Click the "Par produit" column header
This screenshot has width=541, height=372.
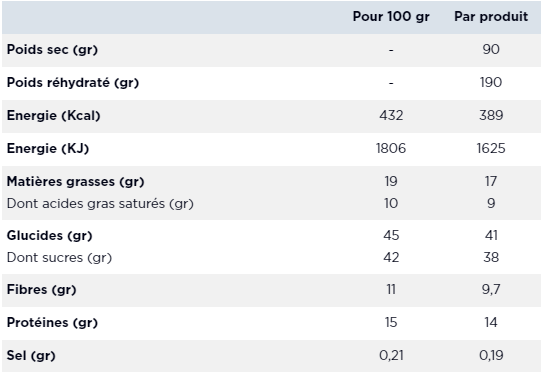pyautogui.click(x=491, y=17)
